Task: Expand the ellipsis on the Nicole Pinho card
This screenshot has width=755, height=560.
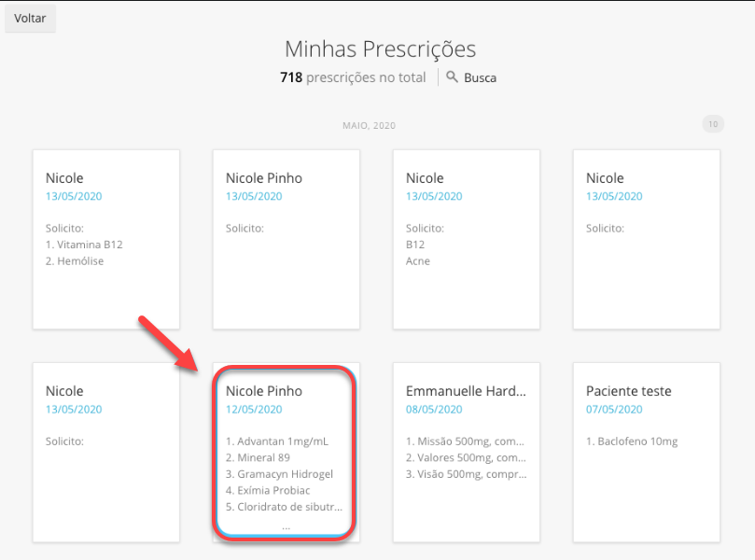Action: [286, 527]
